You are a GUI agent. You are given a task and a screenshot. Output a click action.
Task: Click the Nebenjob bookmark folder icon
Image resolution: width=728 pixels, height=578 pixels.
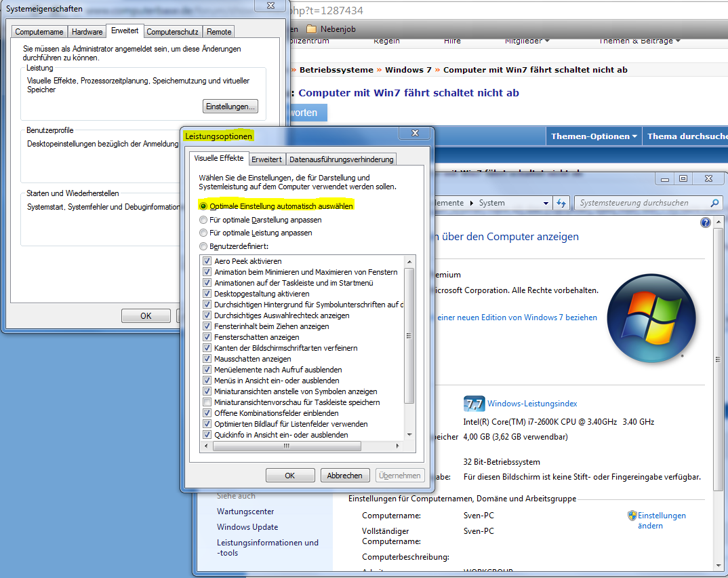pyautogui.click(x=312, y=29)
